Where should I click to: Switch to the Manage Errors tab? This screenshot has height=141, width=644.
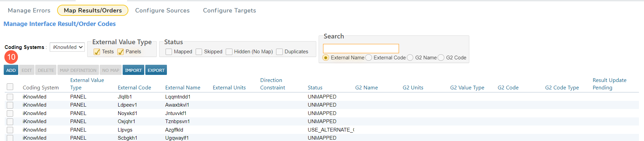tap(29, 10)
